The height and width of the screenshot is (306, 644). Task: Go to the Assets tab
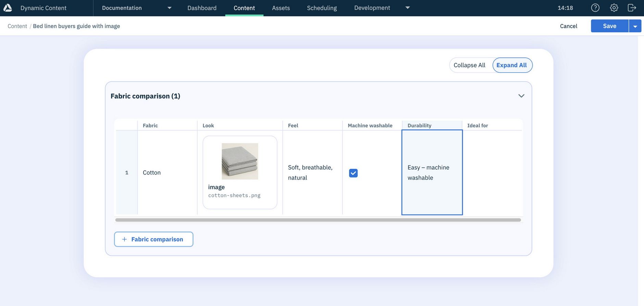pos(281,8)
